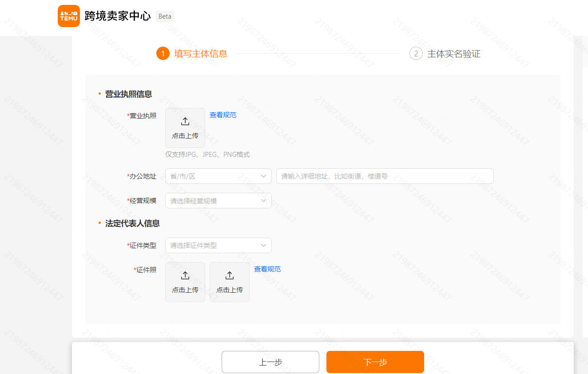Click the 下一步 button
The width and height of the screenshot is (588, 374).
[375, 362]
